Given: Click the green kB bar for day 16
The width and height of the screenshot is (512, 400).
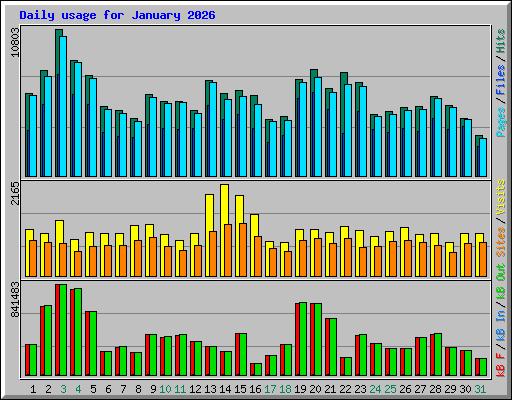Looking at the screenshot, I should click(258, 370).
